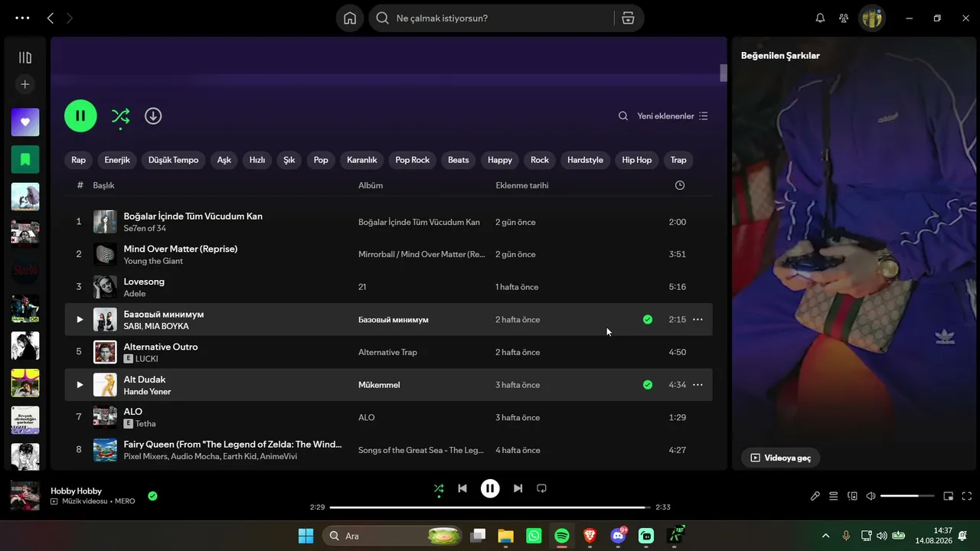Viewport: 980px width, 551px height.
Task: Open the green bookmark item in the sidebar
Action: [25, 159]
